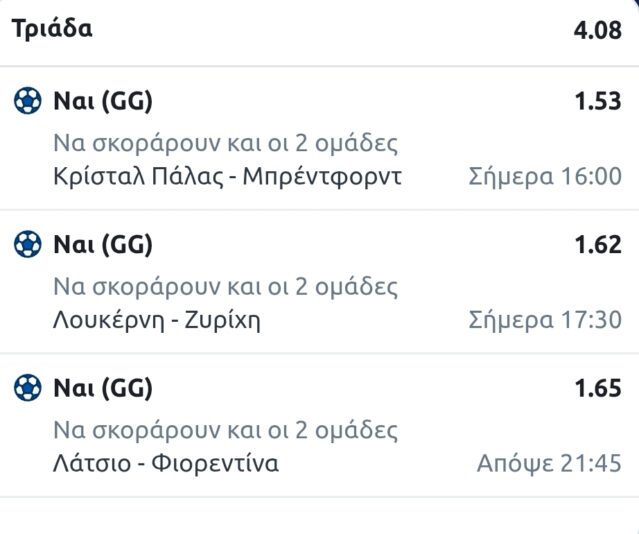This screenshot has height=534, width=639.
Task: Click the total odds 4.08
Action: click(x=597, y=30)
